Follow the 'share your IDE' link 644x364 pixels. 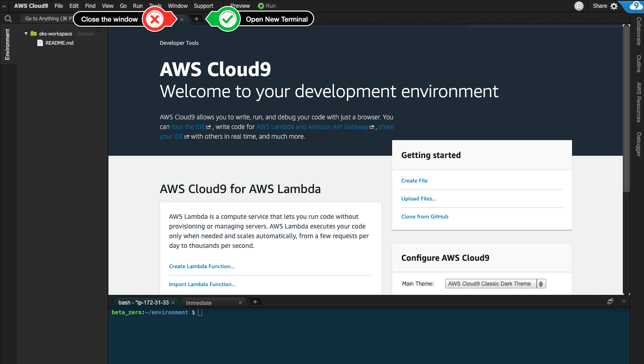click(277, 132)
